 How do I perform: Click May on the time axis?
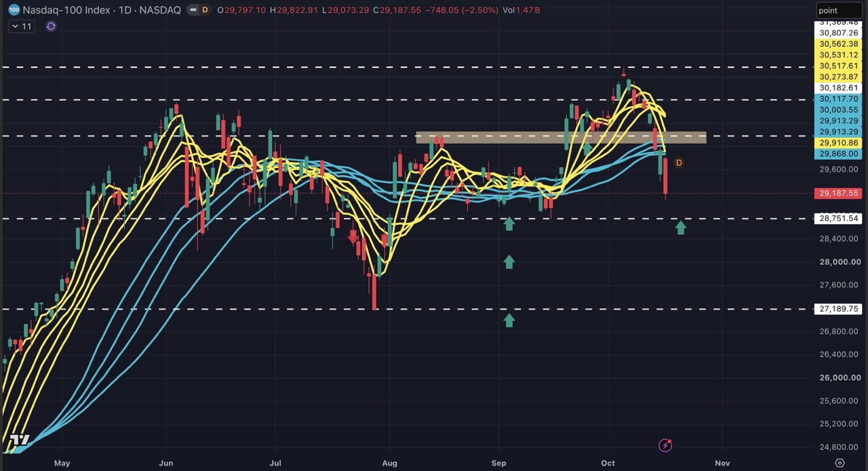[62, 463]
